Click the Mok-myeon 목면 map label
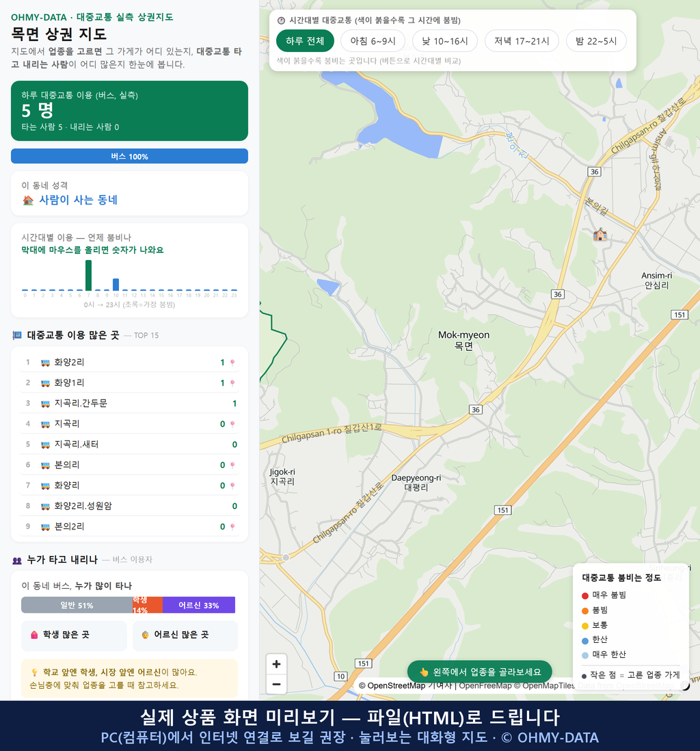700x751 pixels. click(x=463, y=341)
